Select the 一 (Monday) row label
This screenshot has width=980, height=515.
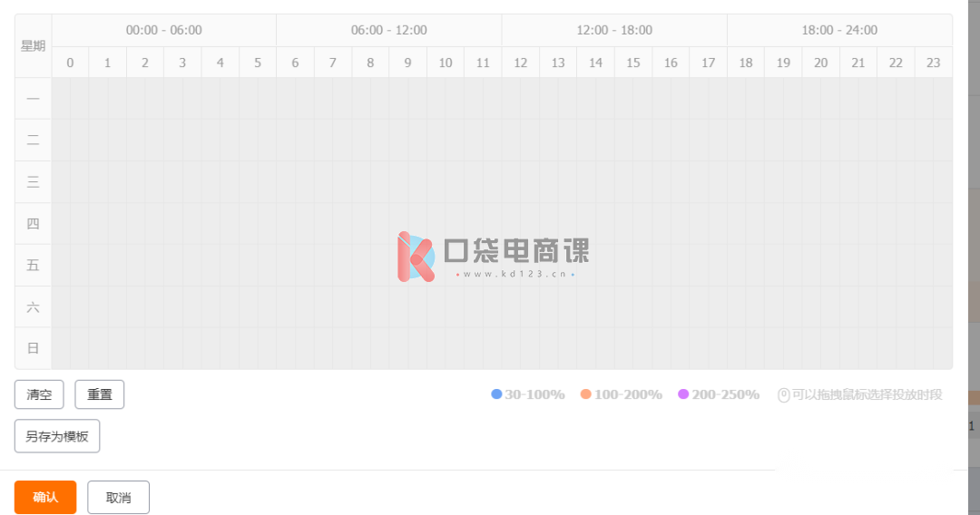tap(34, 99)
